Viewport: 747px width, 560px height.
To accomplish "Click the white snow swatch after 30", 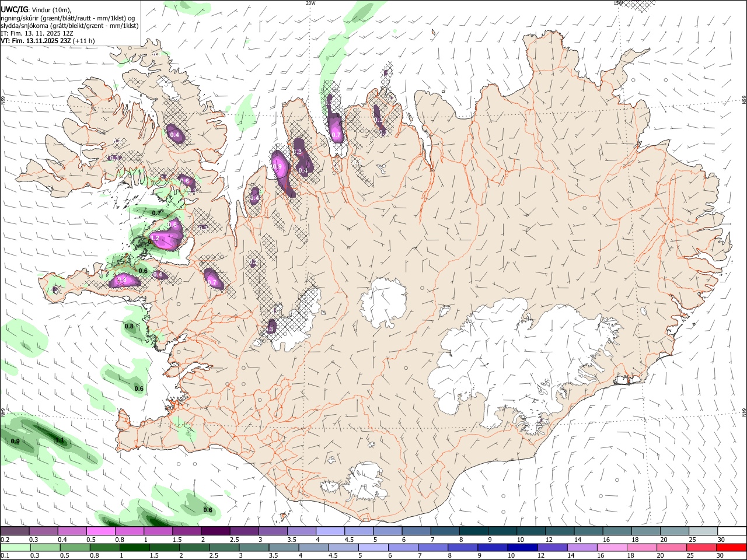I will [x=731, y=531].
